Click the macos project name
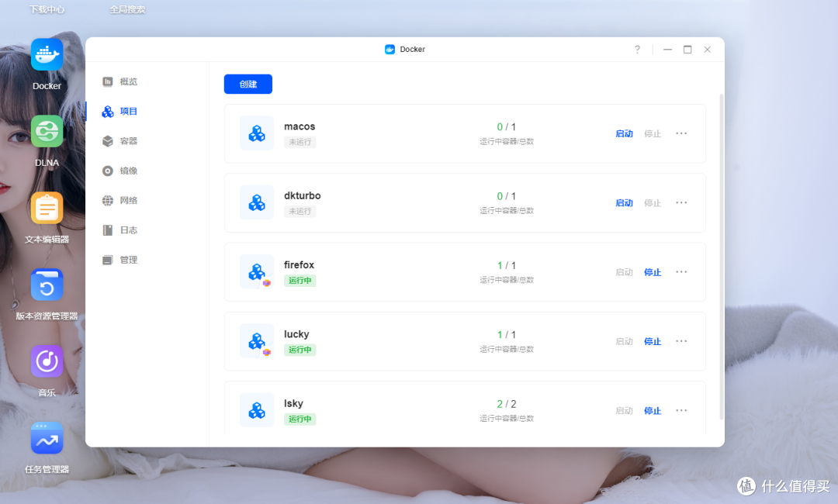This screenshot has height=504, width=838. coord(300,126)
